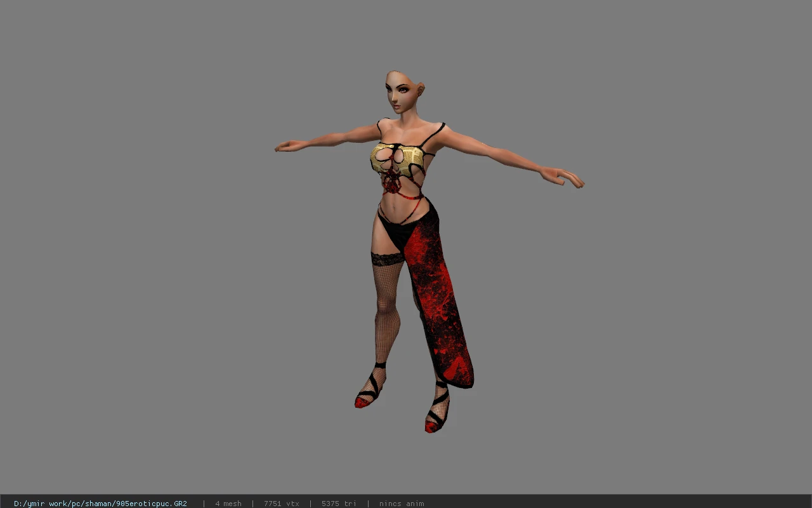This screenshot has width=812, height=508.
Task: Click the '4 mesh' status entry
Action: (x=228, y=504)
